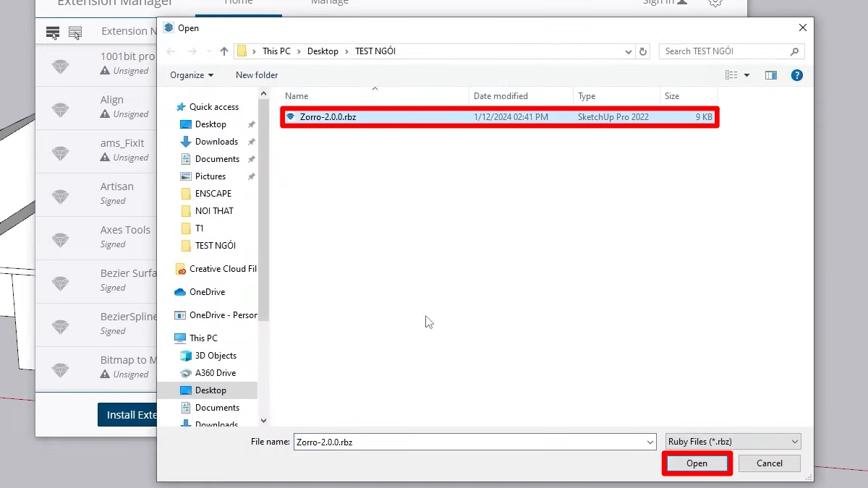Select Align extension in Extension Manager
Screen dimensions: 868x488
pos(96,108)
